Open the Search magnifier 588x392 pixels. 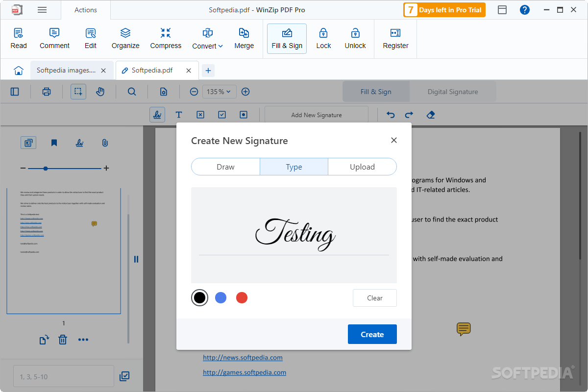pyautogui.click(x=132, y=92)
